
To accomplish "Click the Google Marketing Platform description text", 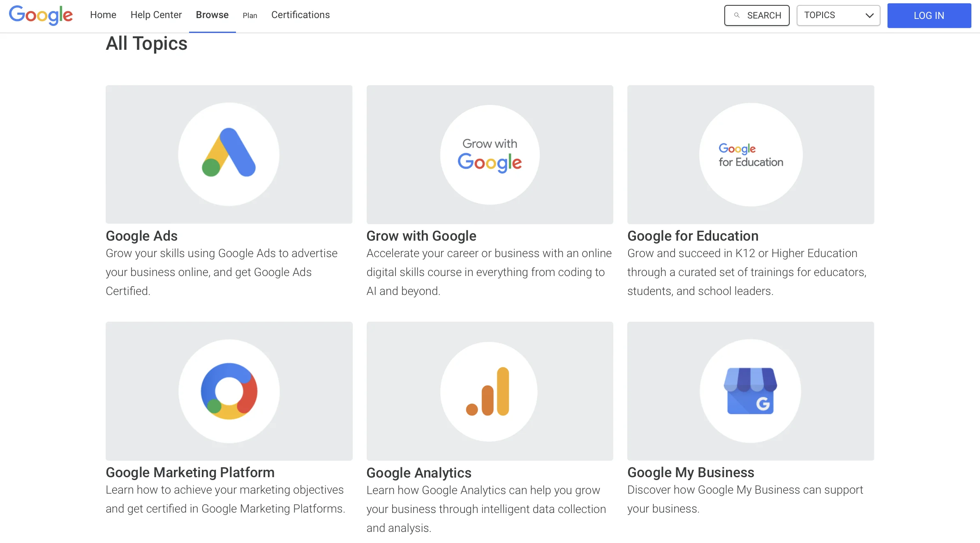I will tap(225, 499).
